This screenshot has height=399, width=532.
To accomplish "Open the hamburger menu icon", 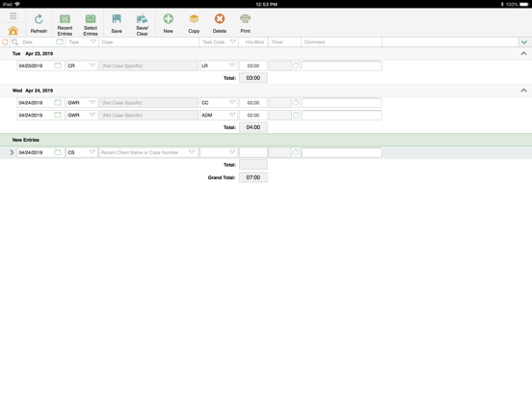I will [13, 16].
